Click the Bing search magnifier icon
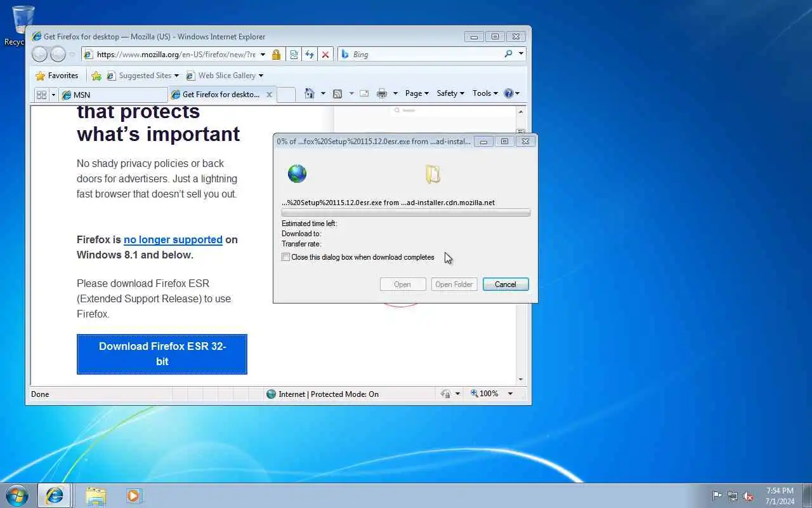The height and width of the screenshot is (508, 812). (x=508, y=54)
